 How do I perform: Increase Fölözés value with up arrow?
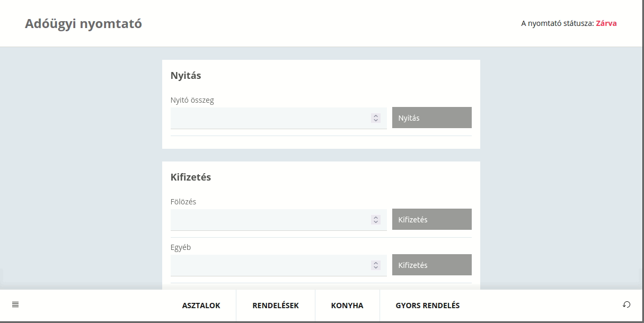coord(376,218)
